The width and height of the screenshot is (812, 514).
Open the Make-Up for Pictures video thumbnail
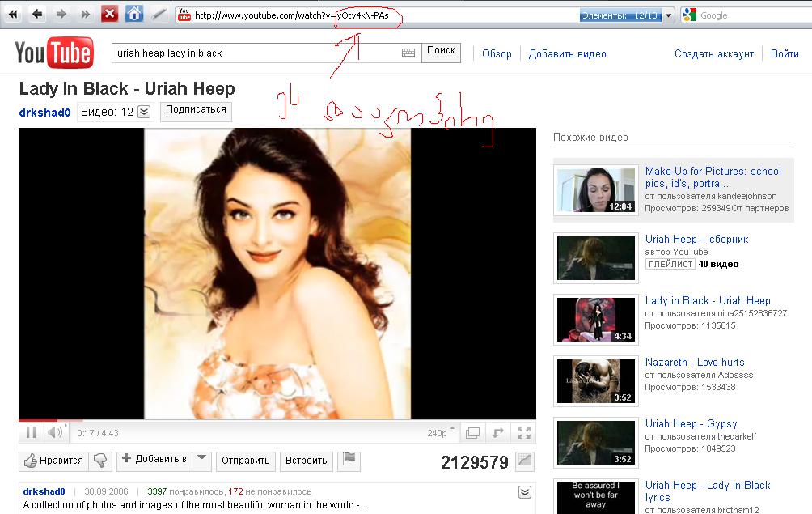pyautogui.click(x=595, y=190)
